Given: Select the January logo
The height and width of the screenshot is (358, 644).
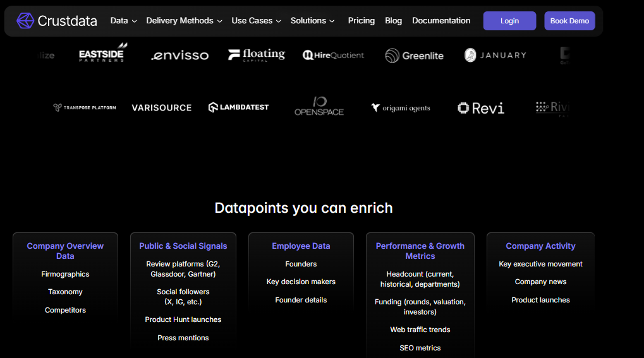Looking at the screenshot, I should point(495,55).
